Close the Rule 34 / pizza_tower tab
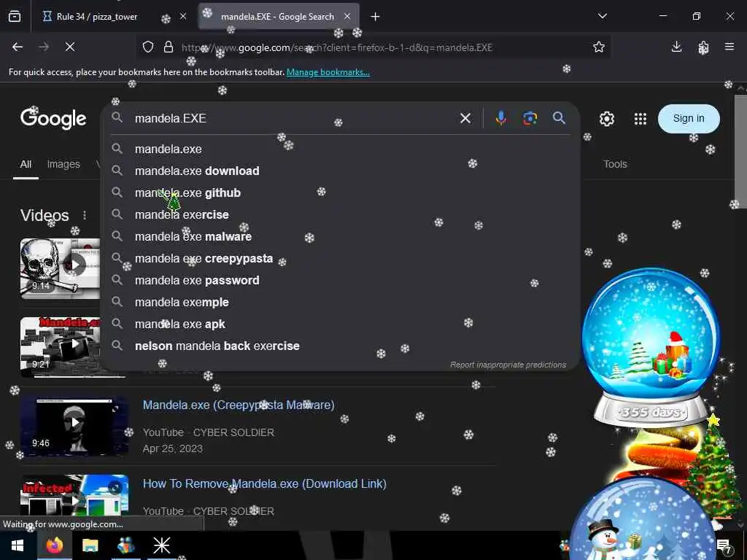Screen dimensions: 747x560 coord(183,16)
